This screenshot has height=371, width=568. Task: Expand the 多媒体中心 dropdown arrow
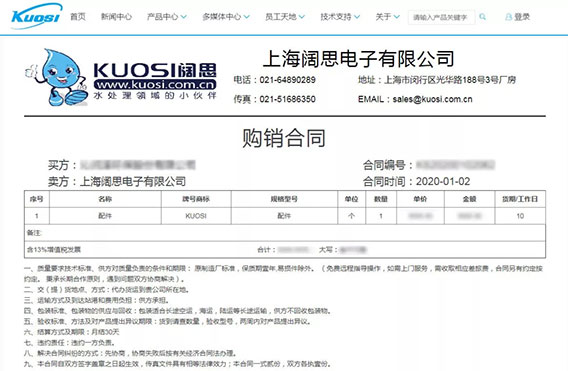point(247,17)
